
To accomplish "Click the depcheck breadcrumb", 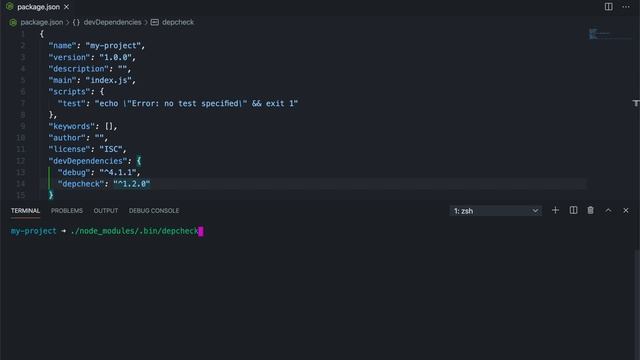I will point(178,22).
